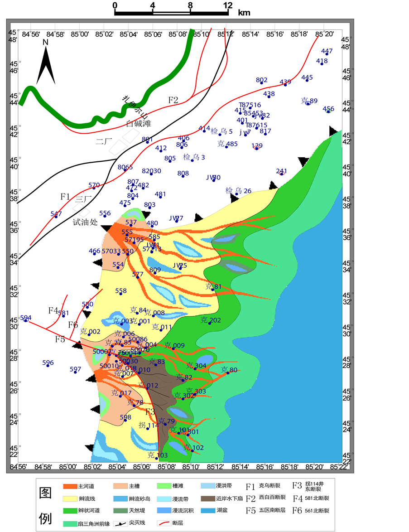Select the red circled well 129
Viewport: 409px width, 532px height.
pos(257,148)
